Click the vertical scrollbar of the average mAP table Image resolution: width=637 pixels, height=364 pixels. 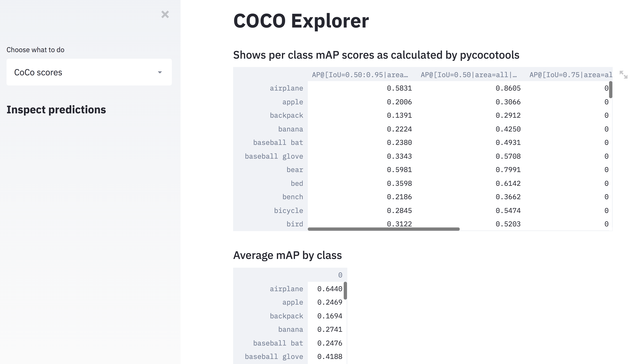pyautogui.click(x=345, y=290)
